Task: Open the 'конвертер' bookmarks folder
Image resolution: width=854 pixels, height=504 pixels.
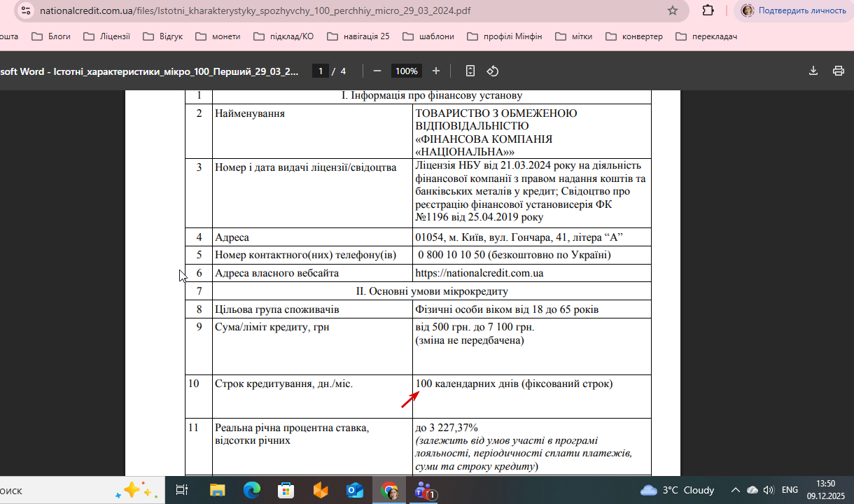Action: [x=634, y=36]
